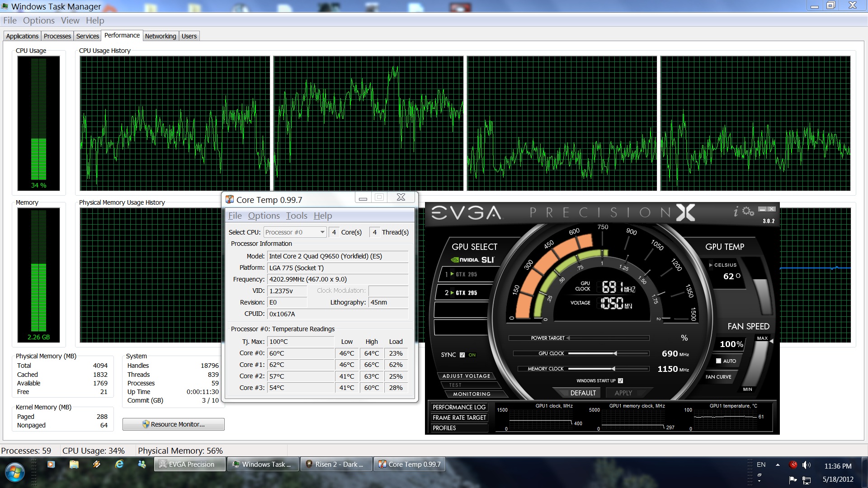Click the GPU CLOCK slider handle
The height and width of the screenshot is (488, 868).
pyautogui.click(x=615, y=353)
